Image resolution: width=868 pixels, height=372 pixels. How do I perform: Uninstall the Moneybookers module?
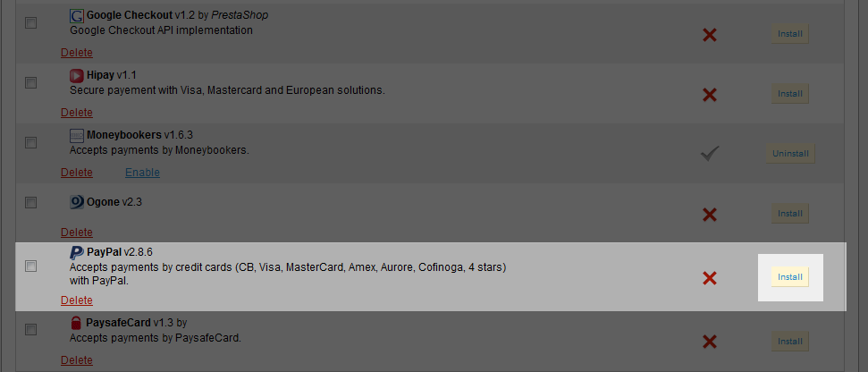[790, 154]
